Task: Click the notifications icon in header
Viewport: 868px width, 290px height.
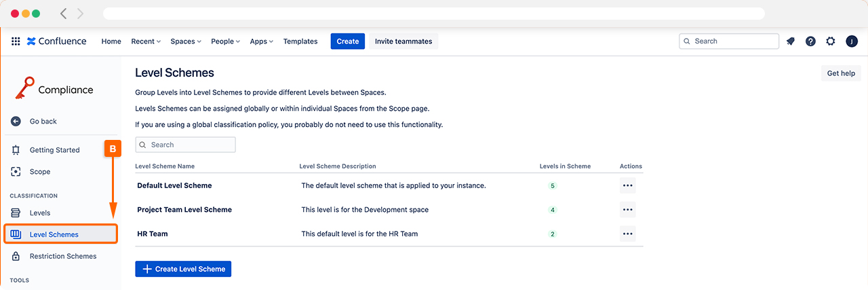Action: pos(790,41)
